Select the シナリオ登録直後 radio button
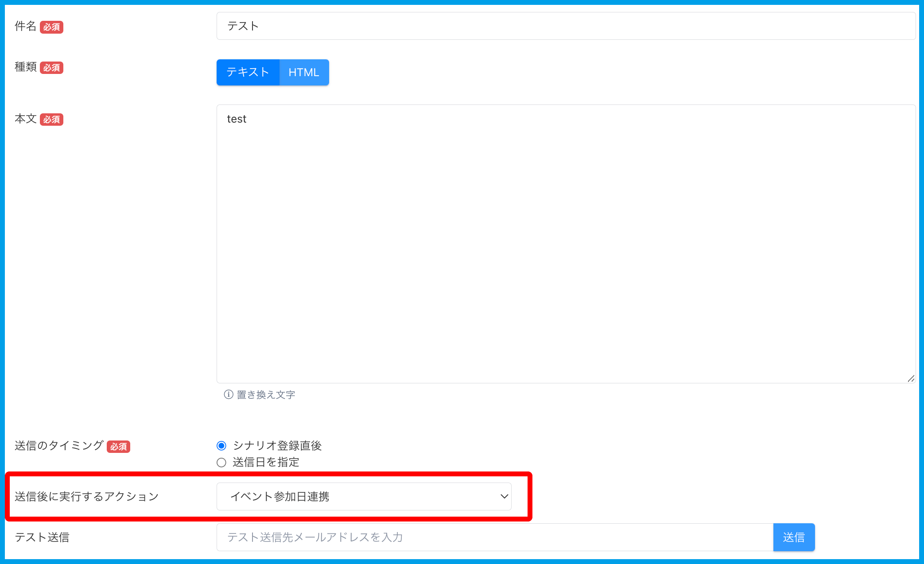Viewport: 924px width, 564px height. click(x=221, y=446)
